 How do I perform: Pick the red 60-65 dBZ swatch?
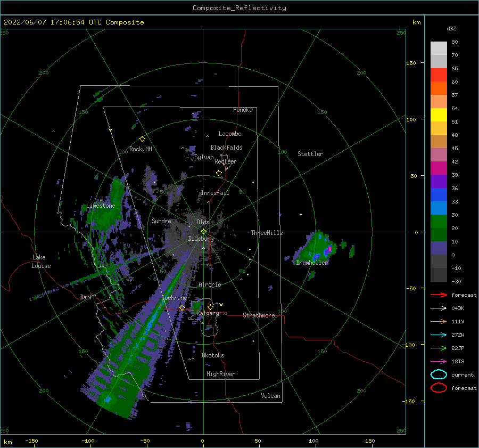pos(439,75)
